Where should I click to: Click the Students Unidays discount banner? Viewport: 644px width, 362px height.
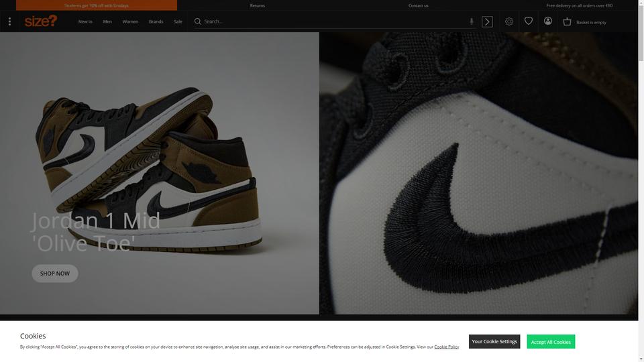point(97,5)
